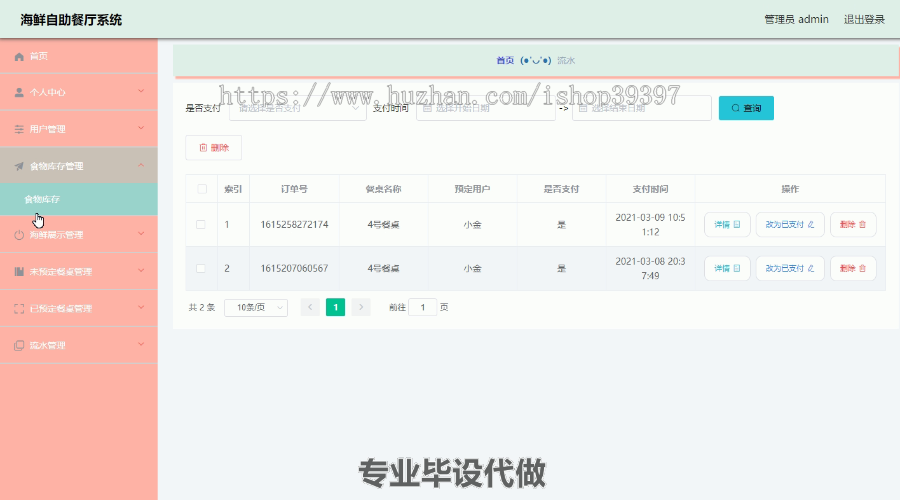Open the 流水管理 sidebar menu
The image size is (900, 500).
[x=79, y=345]
